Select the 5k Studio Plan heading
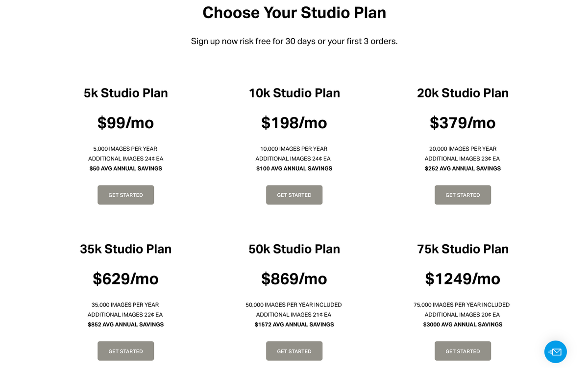588x368 pixels. [x=126, y=93]
